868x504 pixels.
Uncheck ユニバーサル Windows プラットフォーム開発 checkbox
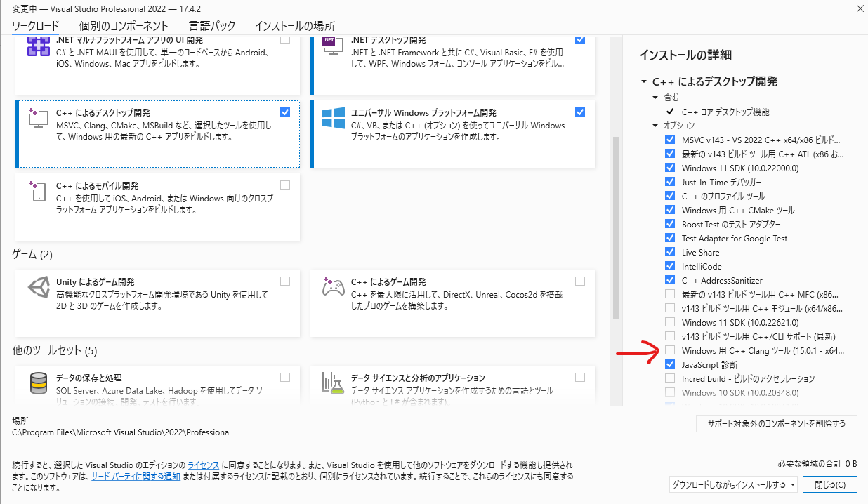click(x=579, y=112)
